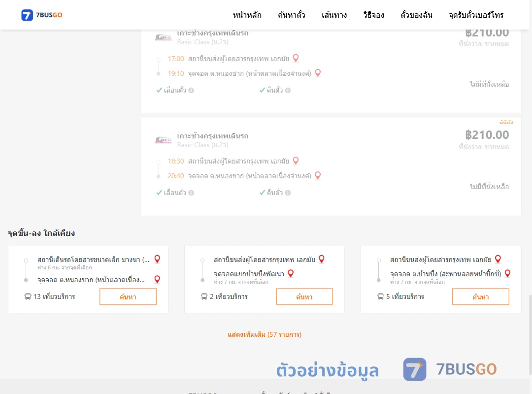Click the 7BUSGO logo in header
The image size is (532, 394).
42,15
